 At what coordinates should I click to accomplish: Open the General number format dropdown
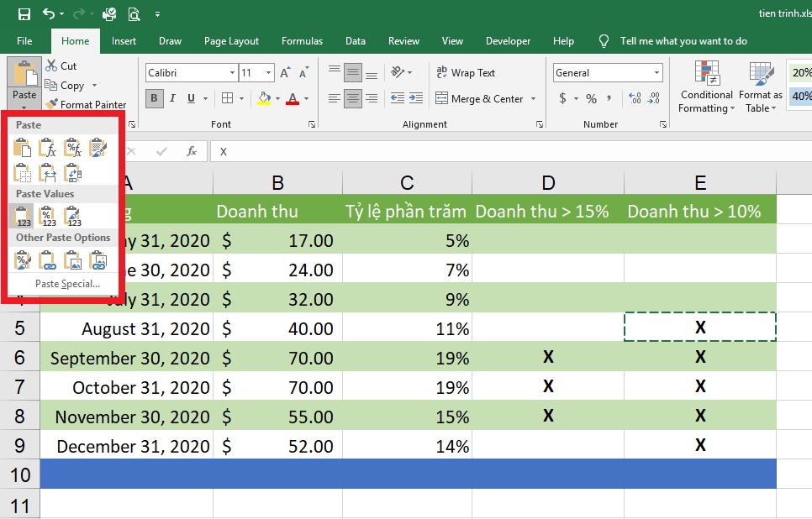[656, 72]
